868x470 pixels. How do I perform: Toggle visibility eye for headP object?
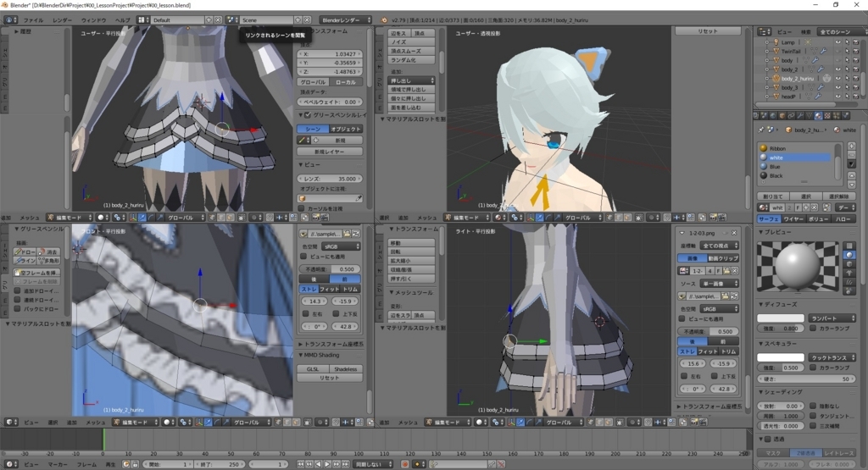(x=837, y=97)
